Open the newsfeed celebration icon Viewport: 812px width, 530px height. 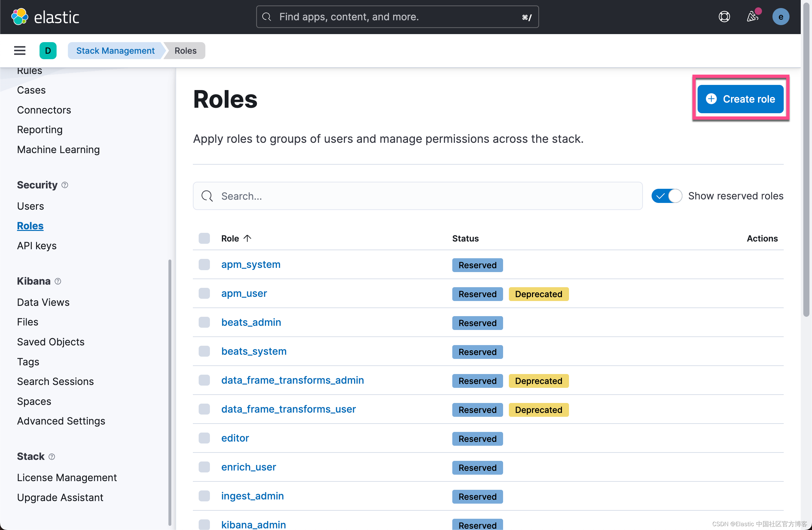coord(752,17)
